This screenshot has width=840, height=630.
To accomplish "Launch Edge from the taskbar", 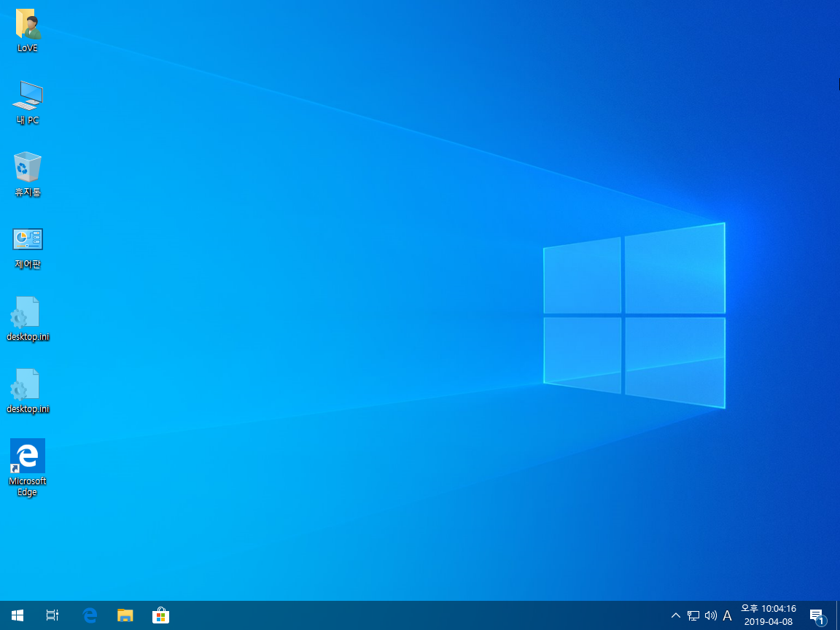I will click(x=90, y=615).
